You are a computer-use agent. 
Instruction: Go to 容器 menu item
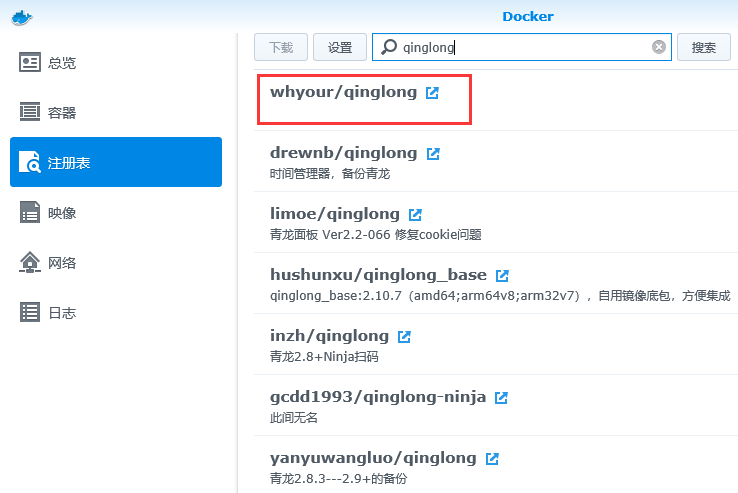(116, 112)
